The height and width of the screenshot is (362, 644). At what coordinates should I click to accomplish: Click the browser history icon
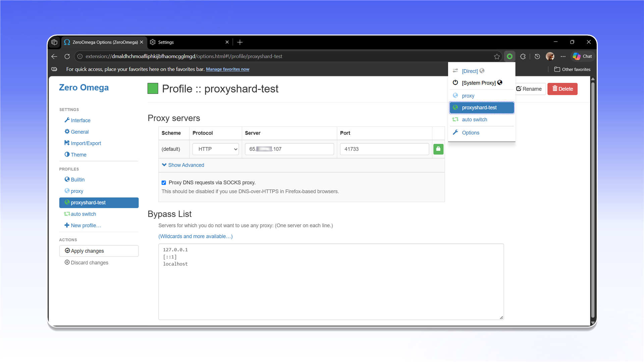[x=537, y=56]
